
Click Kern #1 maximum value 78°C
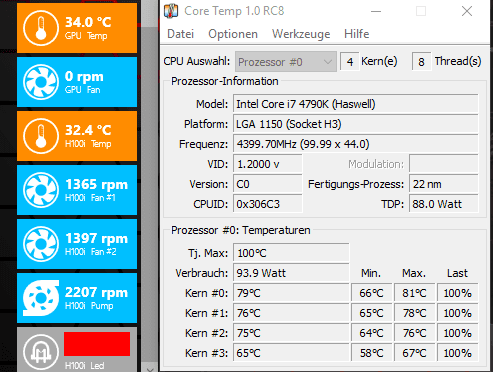click(x=414, y=313)
